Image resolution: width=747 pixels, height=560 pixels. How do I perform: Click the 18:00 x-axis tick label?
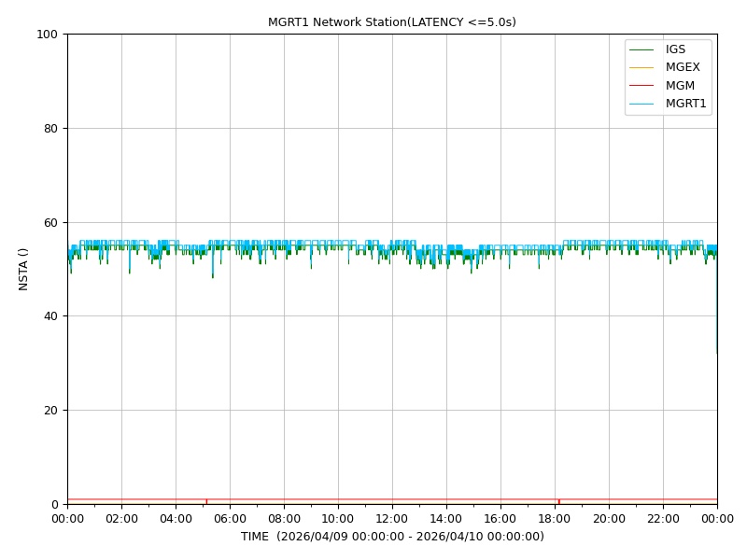click(x=554, y=519)
